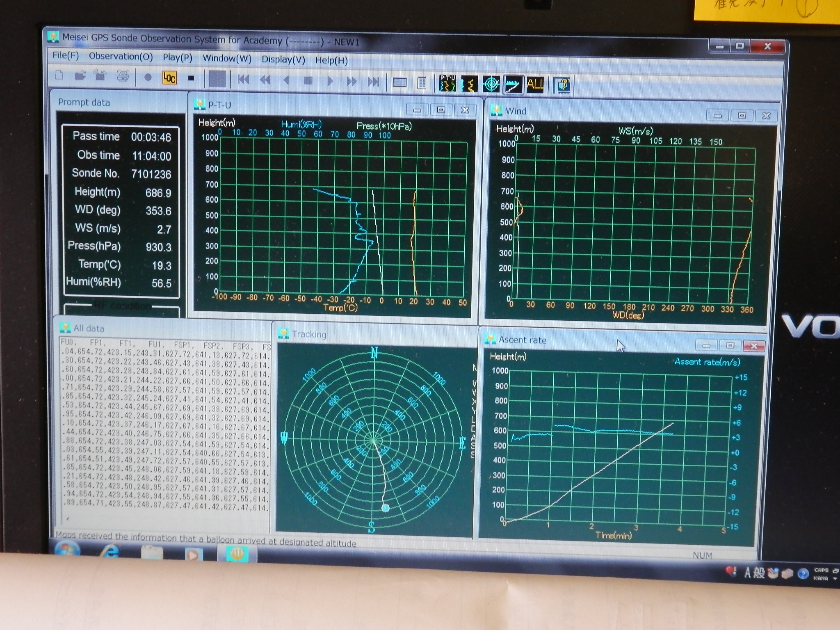Viewport: 840px width, 630px height.
Task: Click the P-T-U window title bar
Action: point(334,106)
